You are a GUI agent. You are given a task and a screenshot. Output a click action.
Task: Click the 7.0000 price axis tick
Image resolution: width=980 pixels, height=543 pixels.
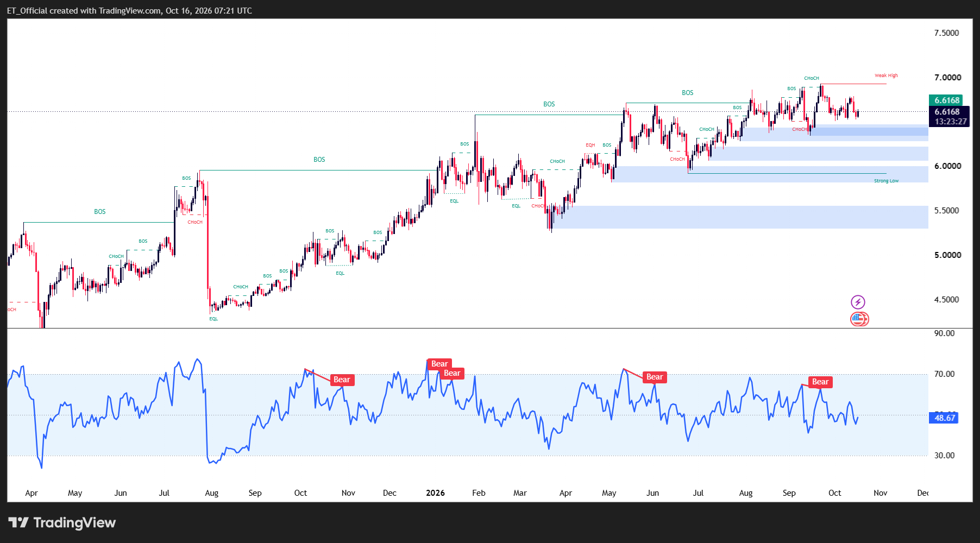pos(947,78)
